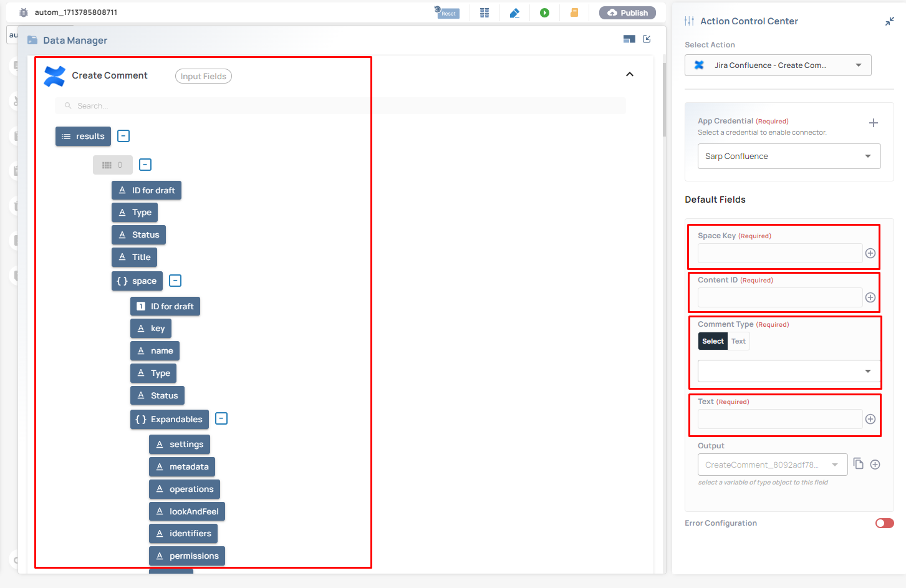This screenshot has height=588, width=906.
Task: Click the Data Manager dock layout icon
Action: [x=629, y=39]
